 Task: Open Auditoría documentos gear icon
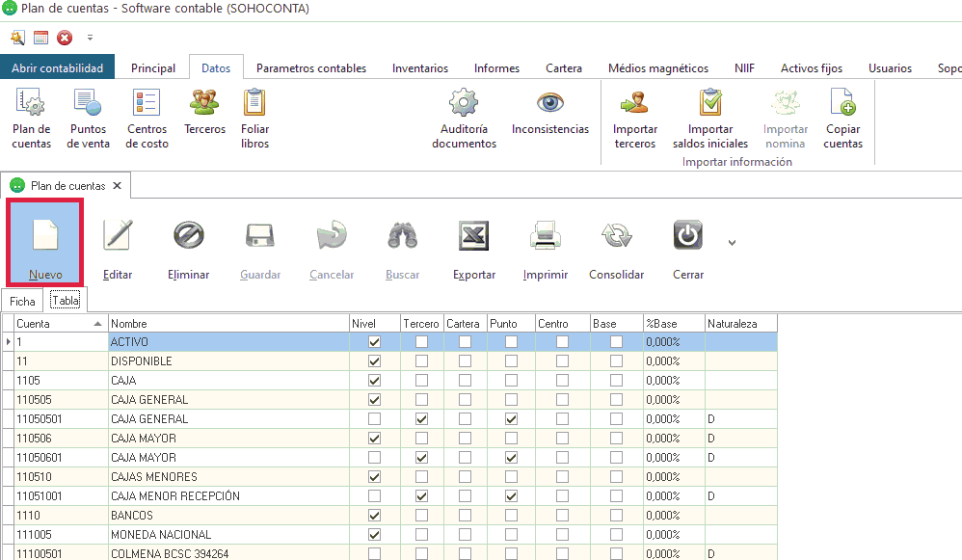pyautogui.click(x=464, y=103)
